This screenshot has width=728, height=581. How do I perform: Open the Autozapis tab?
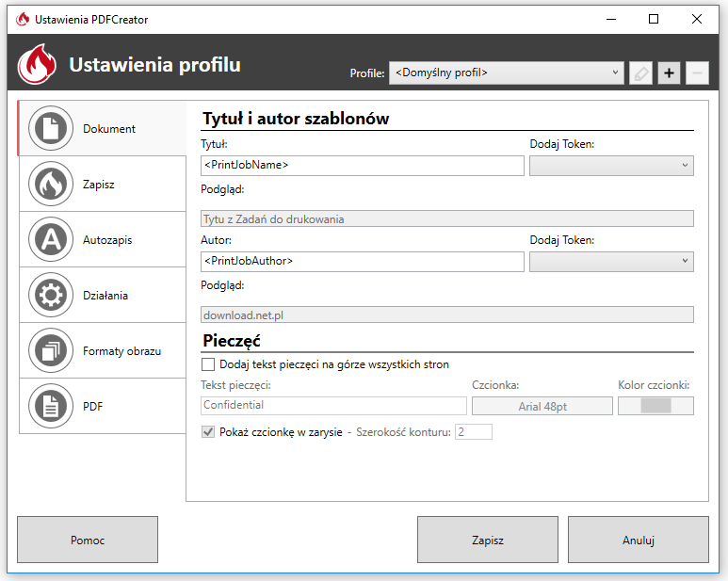tap(102, 240)
